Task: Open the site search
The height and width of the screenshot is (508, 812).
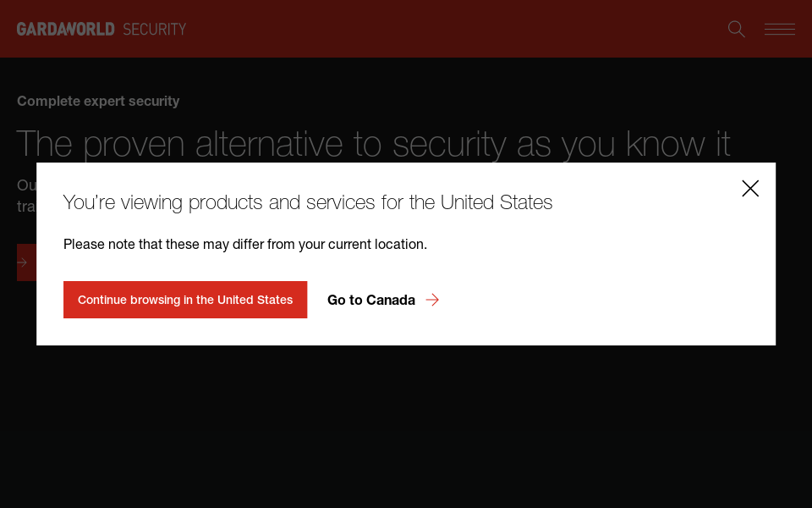Action: (x=737, y=29)
